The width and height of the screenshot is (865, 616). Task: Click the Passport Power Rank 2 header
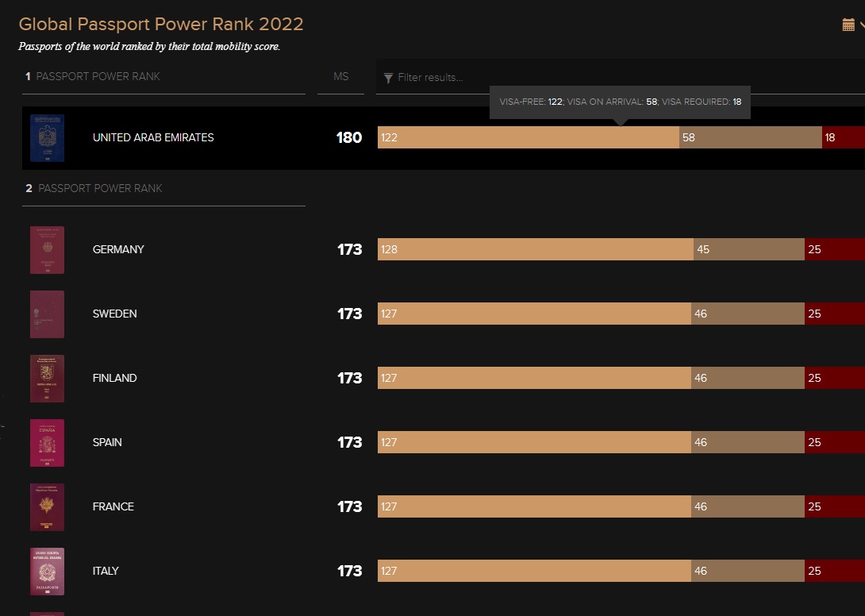[x=100, y=188]
